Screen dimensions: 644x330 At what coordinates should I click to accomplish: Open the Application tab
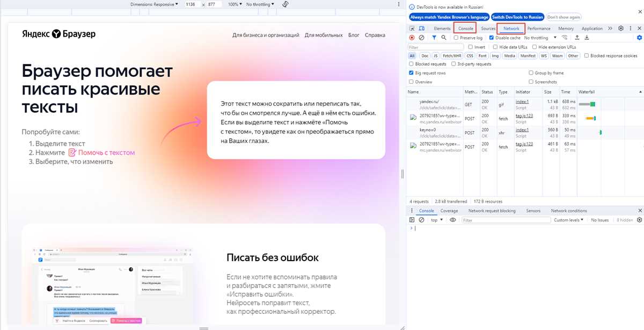[592, 28]
